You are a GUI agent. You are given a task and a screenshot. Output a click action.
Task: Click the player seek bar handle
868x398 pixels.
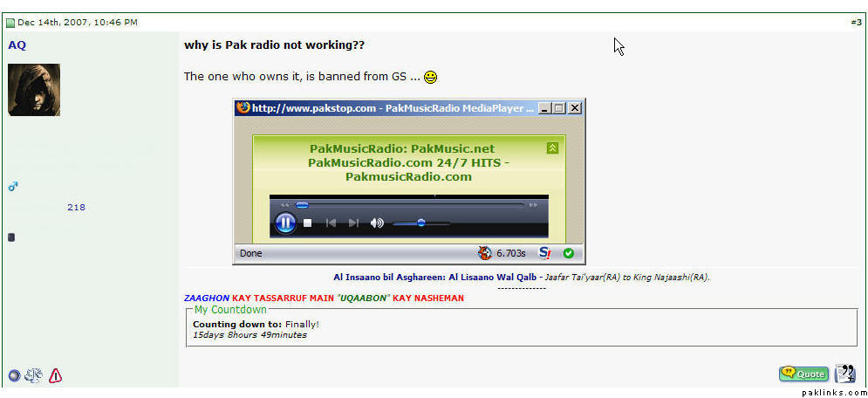coord(302,205)
